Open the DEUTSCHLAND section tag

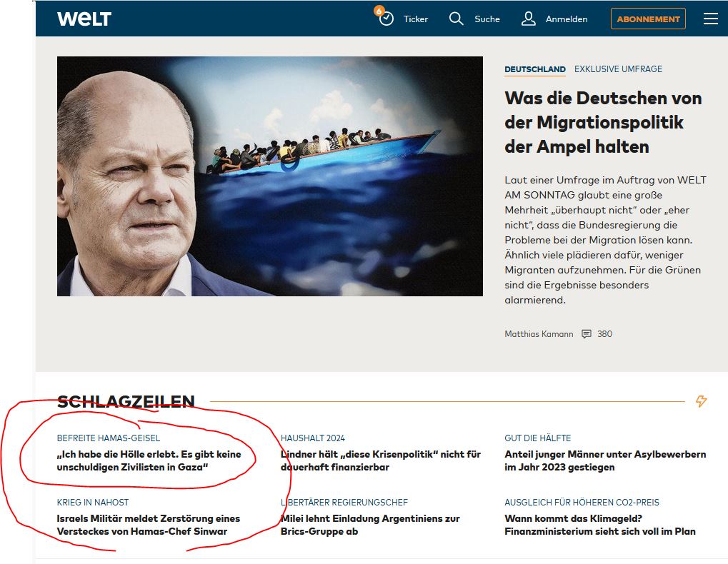point(534,69)
